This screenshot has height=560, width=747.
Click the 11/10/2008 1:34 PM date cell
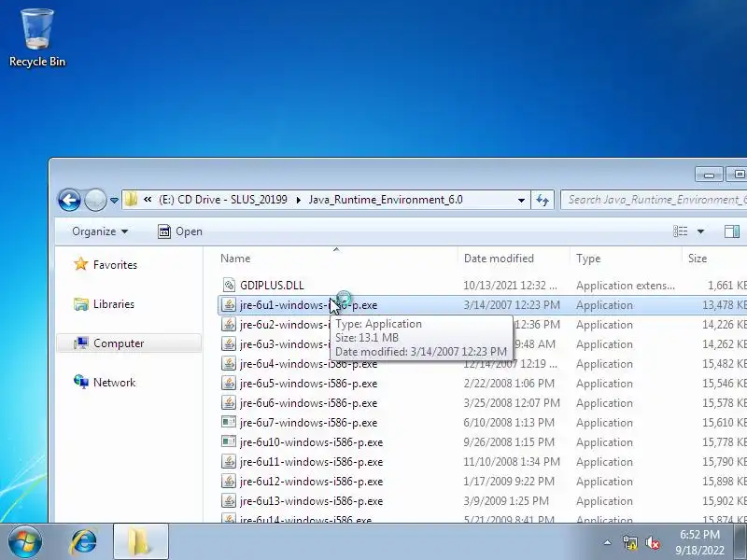pos(512,461)
